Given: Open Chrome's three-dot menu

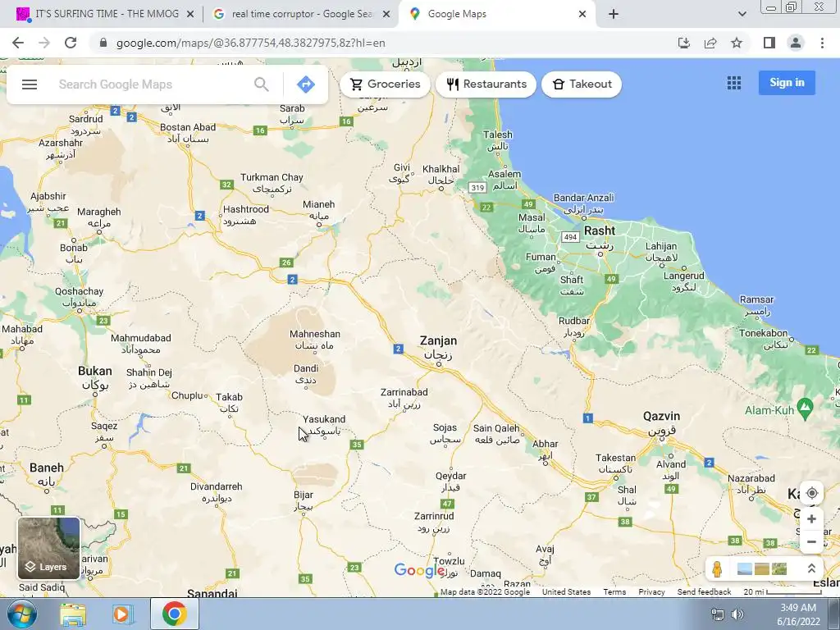Looking at the screenshot, I should [x=822, y=43].
